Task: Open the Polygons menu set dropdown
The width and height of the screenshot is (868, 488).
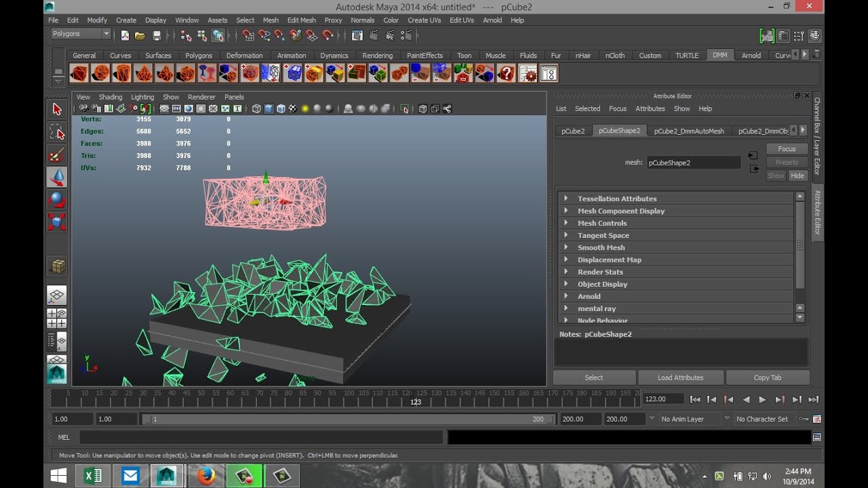Action: [x=80, y=34]
